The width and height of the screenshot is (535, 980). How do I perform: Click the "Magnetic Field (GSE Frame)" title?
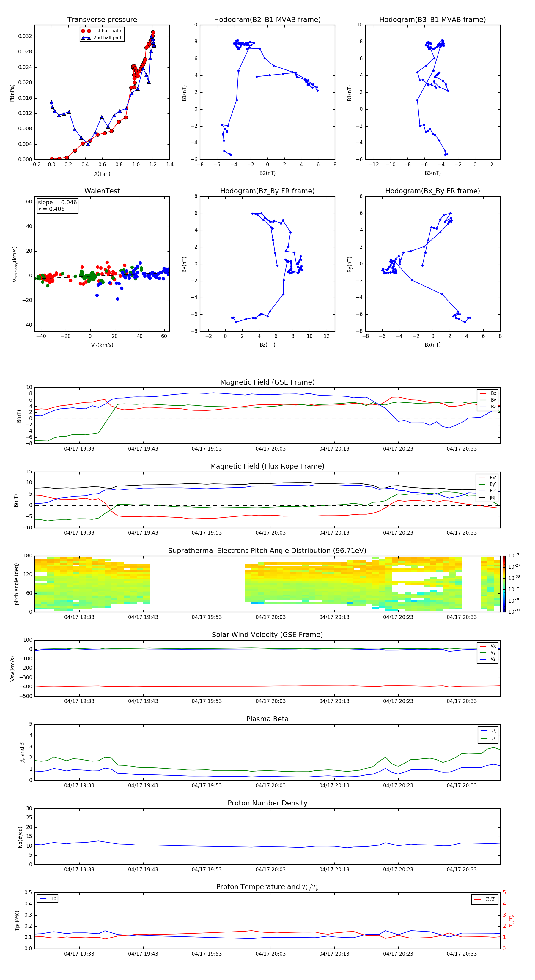coord(267,382)
